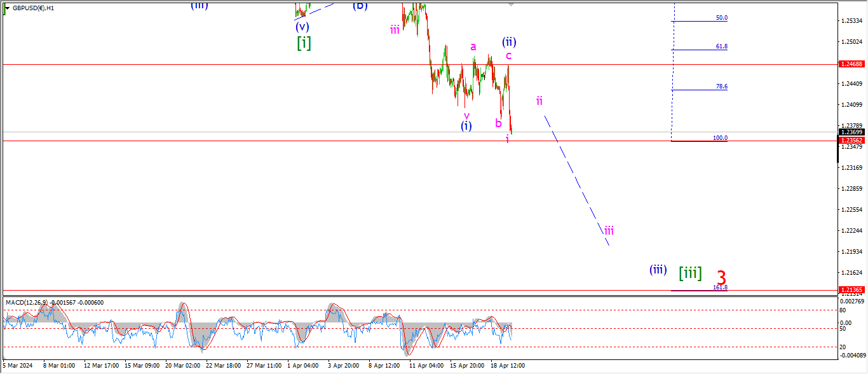Select the large red 3 wave label
Viewport: 868px width, 374px height.
click(721, 277)
